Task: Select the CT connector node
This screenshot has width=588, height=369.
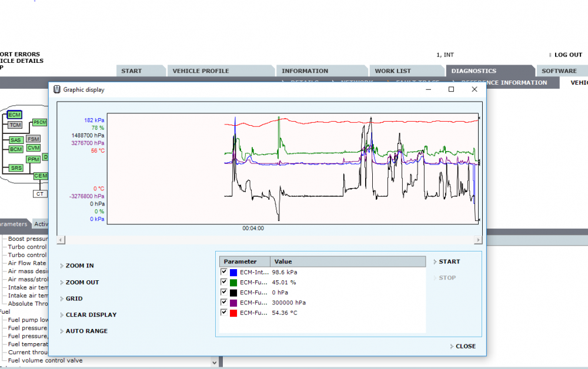Action: click(x=40, y=194)
